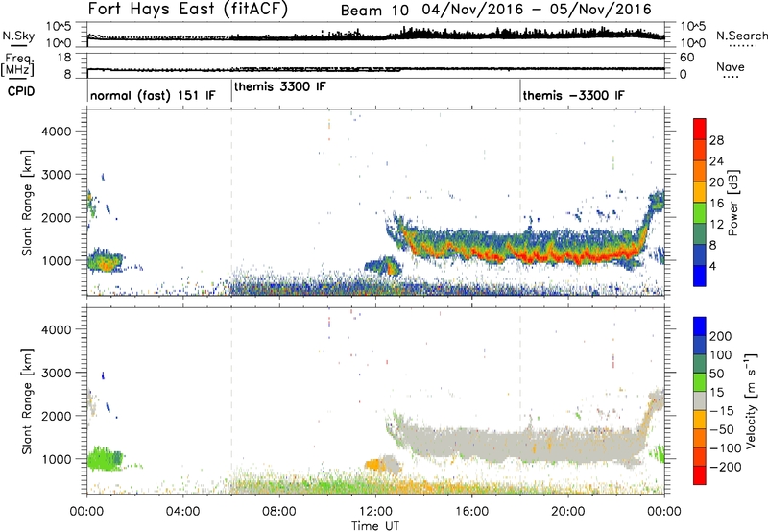The width and height of the screenshot is (768, 532).
Task: Click the "08:00" time axis tick label
Action: 278,512
